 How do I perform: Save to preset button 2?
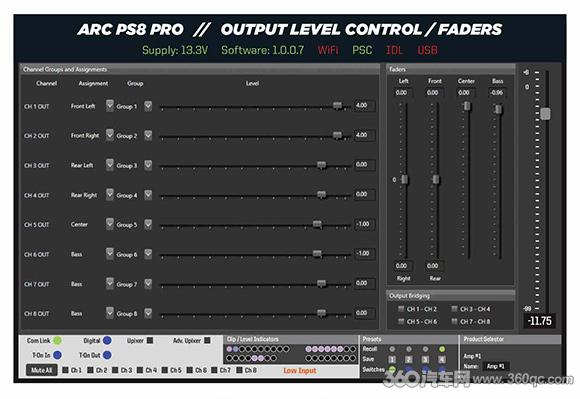(x=408, y=359)
